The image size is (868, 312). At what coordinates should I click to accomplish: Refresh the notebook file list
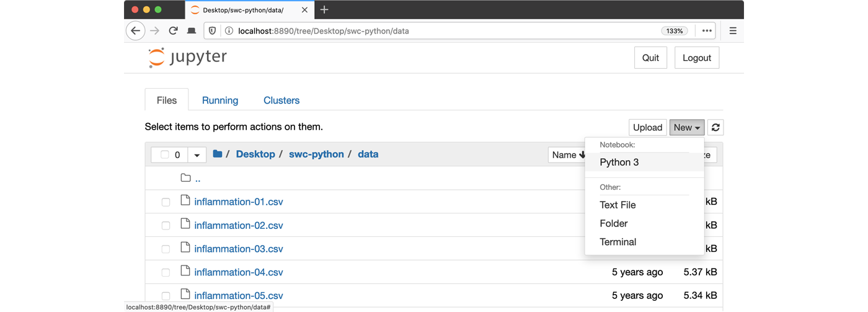tap(715, 127)
